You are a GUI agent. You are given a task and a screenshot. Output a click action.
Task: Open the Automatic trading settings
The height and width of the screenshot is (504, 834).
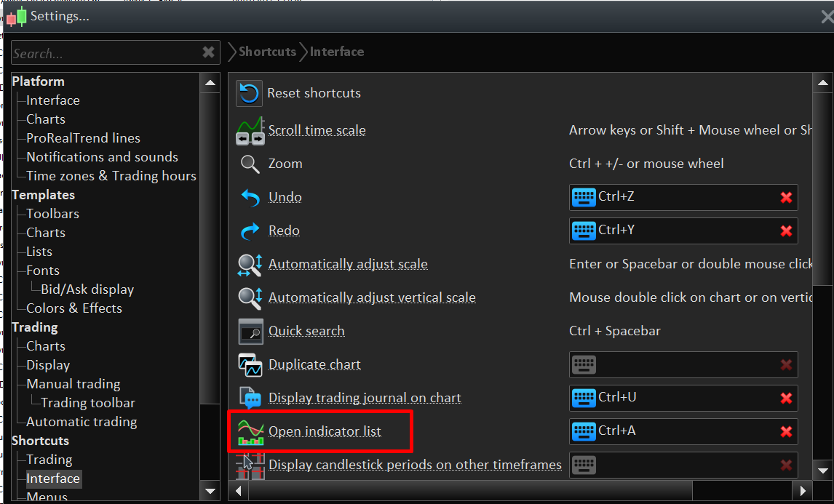point(82,422)
